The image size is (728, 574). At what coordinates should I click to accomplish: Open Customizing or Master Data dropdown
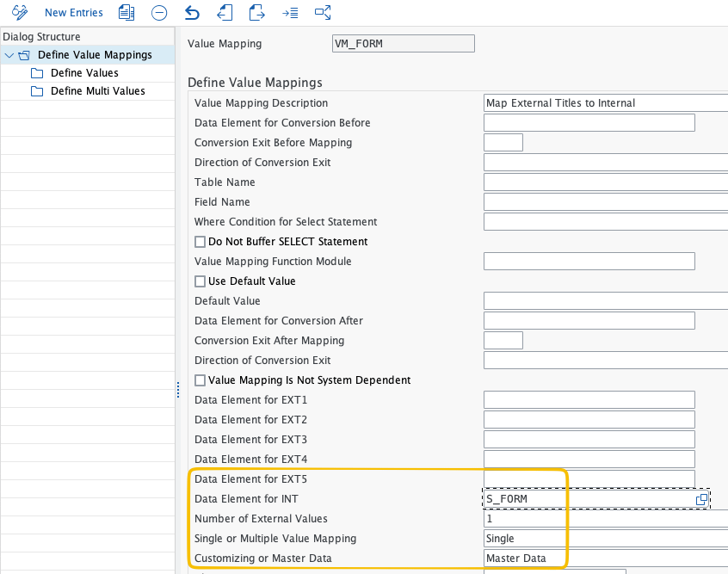click(x=606, y=559)
